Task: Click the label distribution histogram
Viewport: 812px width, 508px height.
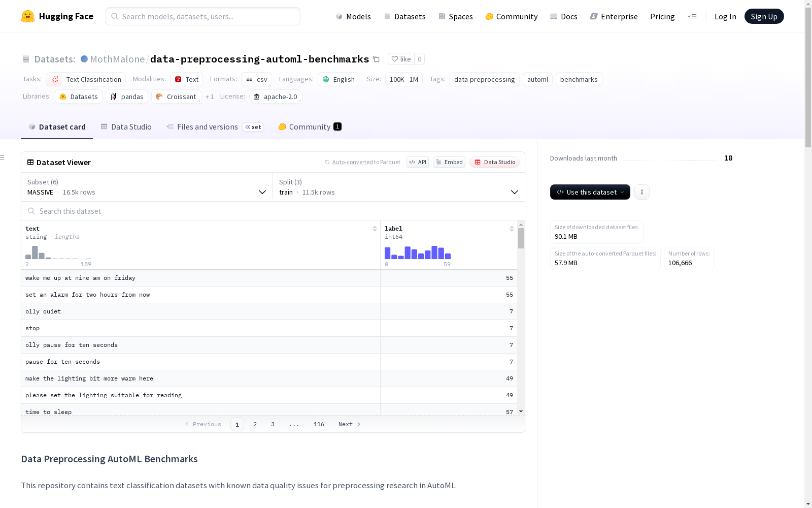Action: click(x=418, y=252)
